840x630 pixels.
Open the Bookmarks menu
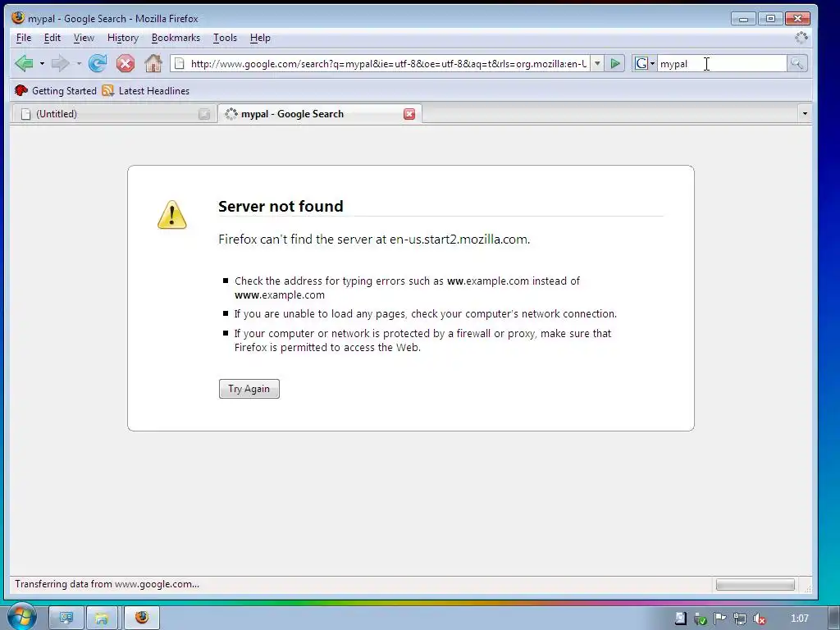pos(176,38)
